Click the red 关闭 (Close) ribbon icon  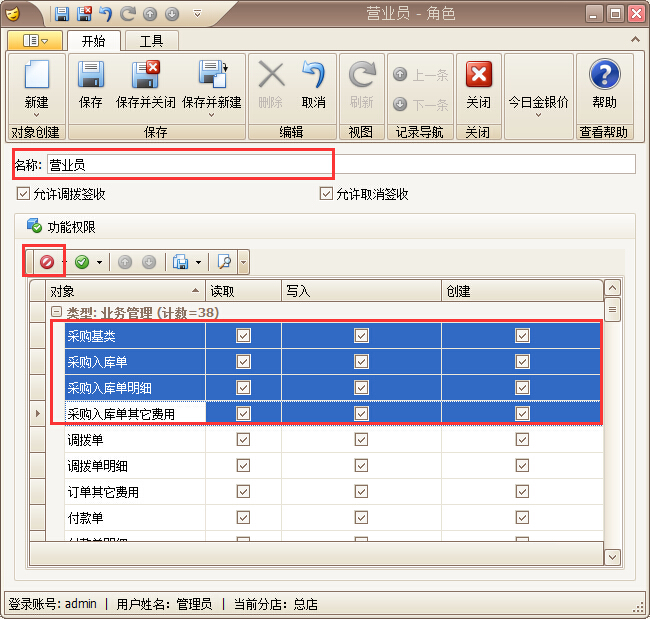tap(479, 77)
